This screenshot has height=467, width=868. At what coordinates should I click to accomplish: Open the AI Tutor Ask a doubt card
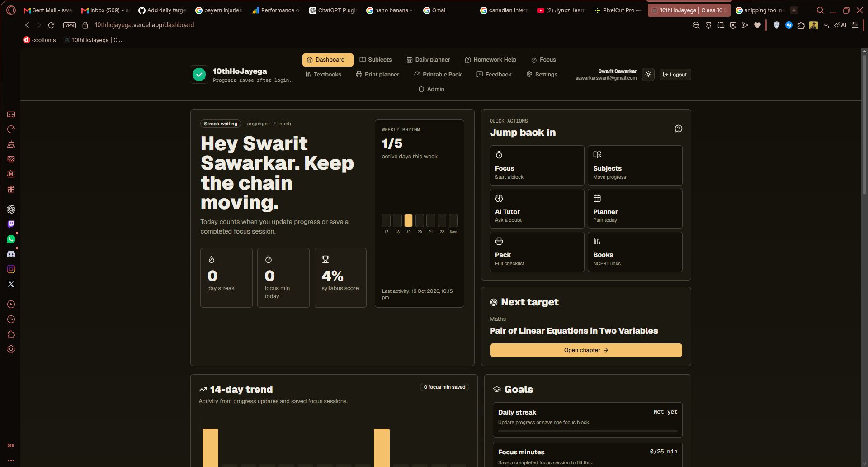pyautogui.click(x=537, y=209)
